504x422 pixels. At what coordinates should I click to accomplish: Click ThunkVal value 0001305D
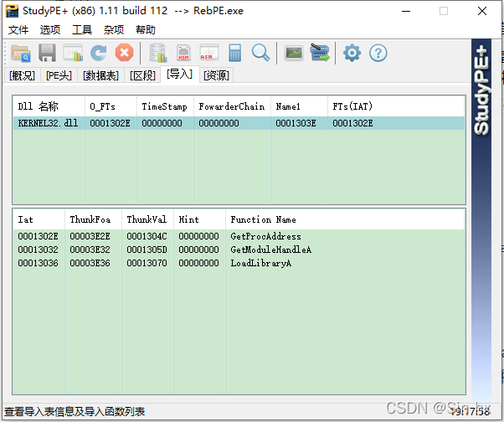click(147, 250)
